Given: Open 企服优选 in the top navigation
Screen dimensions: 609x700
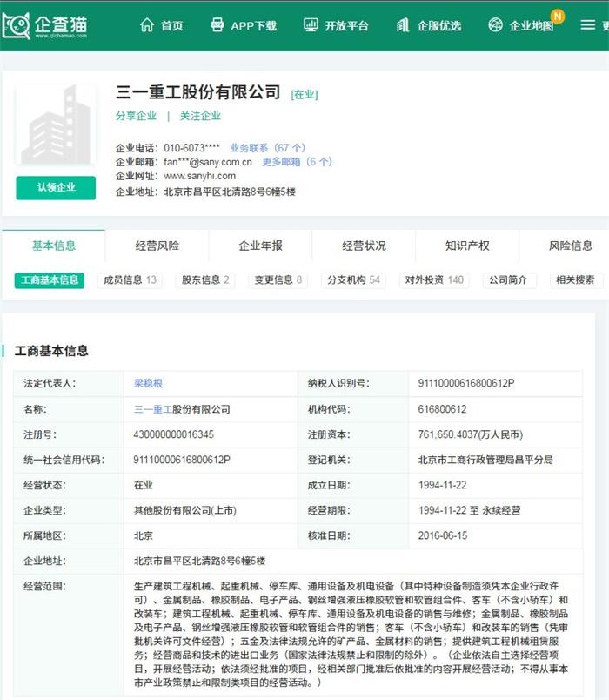Looking at the screenshot, I should pos(439,25).
